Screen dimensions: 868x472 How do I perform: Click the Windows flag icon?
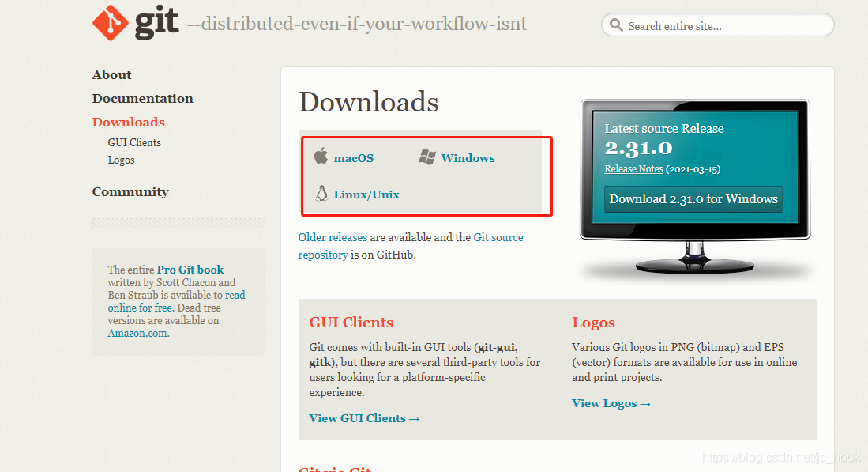(426, 157)
